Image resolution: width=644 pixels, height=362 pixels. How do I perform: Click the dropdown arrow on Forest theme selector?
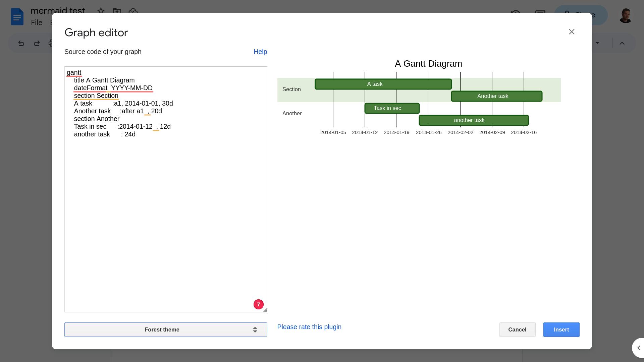click(256, 329)
